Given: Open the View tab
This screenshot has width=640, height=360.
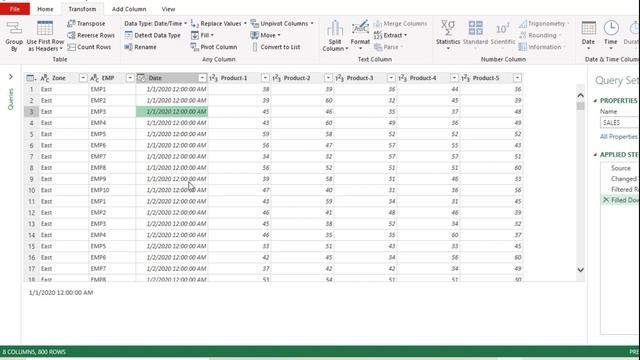Looking at the screenshot, I should pyautogui.click(x=168, y=9).
